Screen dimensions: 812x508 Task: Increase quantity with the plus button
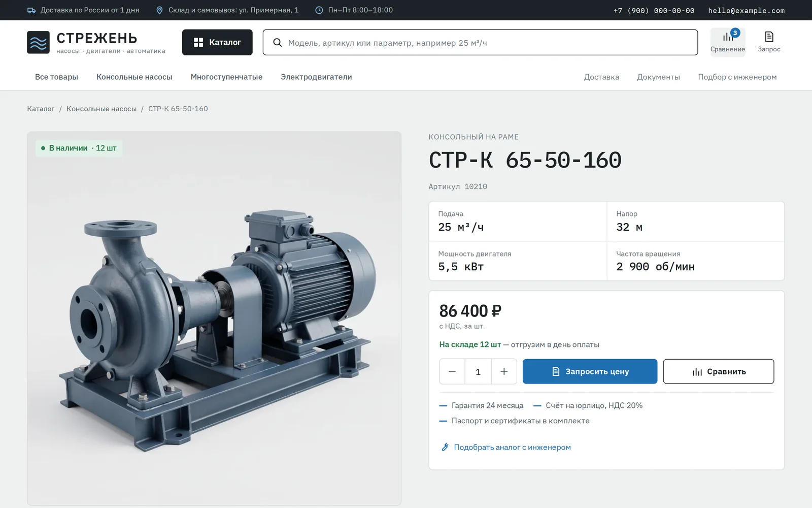point(504,371)
